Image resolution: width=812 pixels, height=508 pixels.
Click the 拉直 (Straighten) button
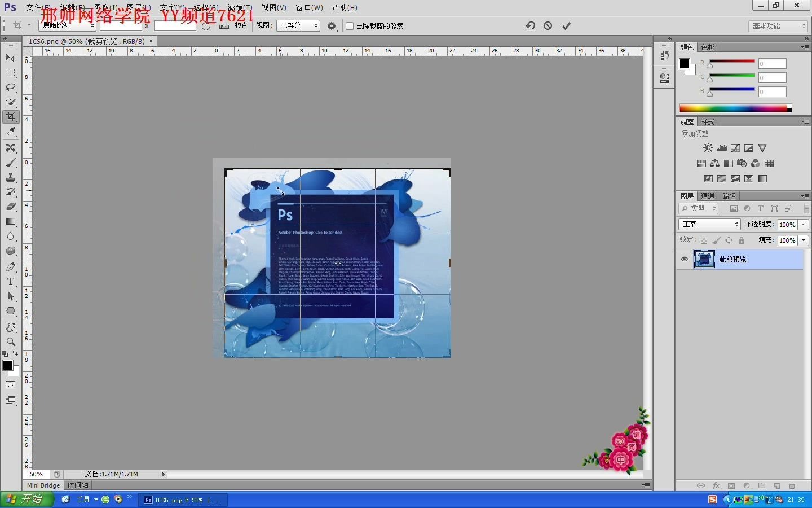pyautogui.click(x=241, y=25)
